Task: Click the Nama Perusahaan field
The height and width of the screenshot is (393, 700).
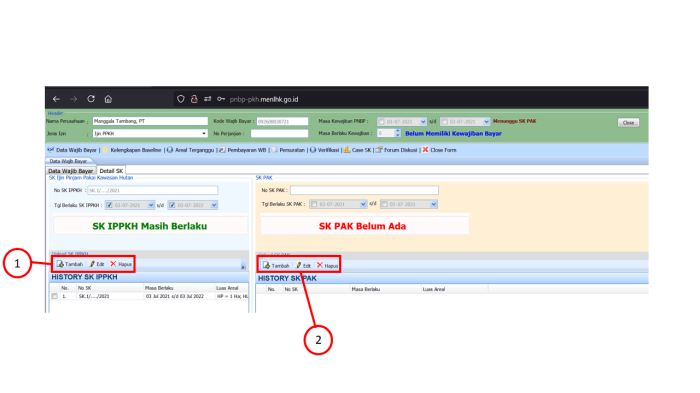Action: [x=150, y=121]
